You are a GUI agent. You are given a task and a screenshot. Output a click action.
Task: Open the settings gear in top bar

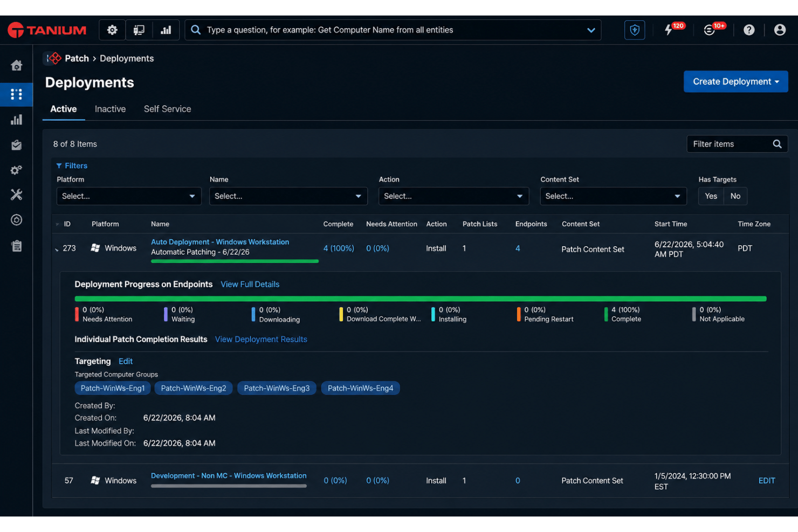[112, 30]
